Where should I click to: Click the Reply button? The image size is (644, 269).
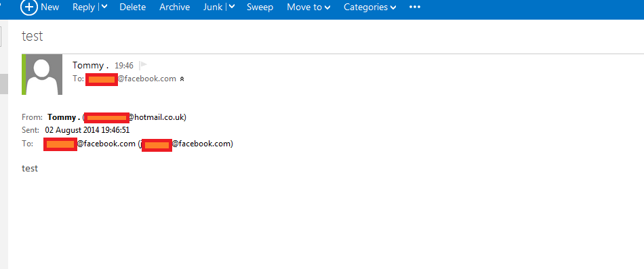click(84, 7)
